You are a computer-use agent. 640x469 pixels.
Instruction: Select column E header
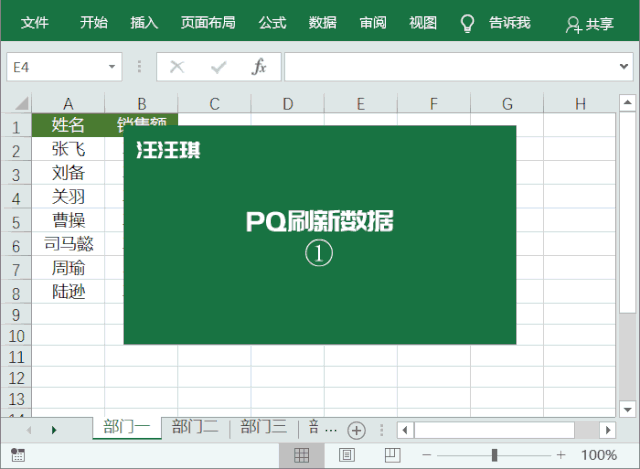pyautogui.click(x=361, y=104)
